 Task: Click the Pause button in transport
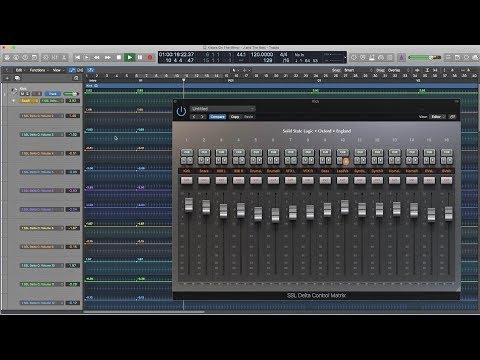coord(140,57)
